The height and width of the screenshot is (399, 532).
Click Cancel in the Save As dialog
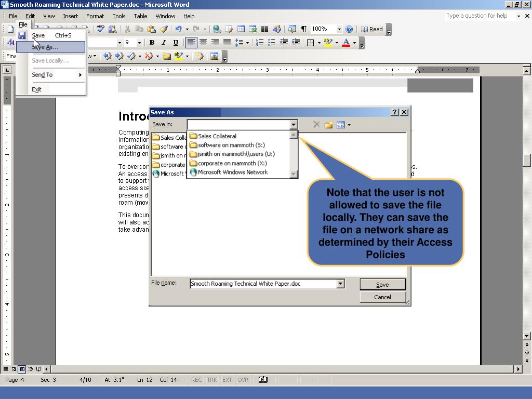point(382,297)
